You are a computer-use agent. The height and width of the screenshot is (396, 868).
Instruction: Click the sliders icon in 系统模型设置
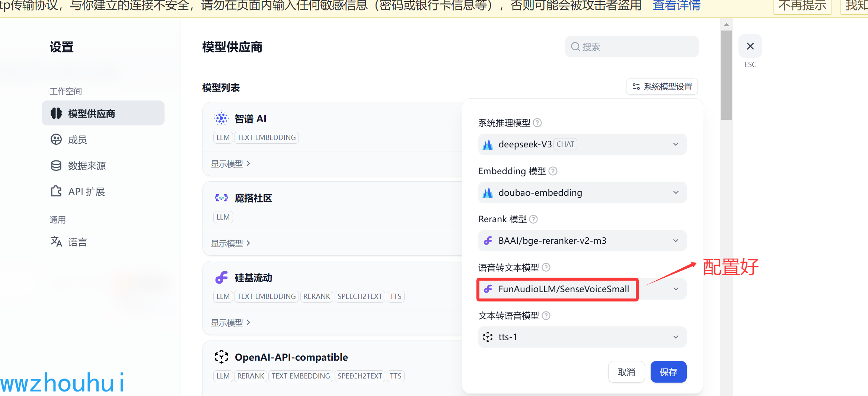[x=636, y=87]
